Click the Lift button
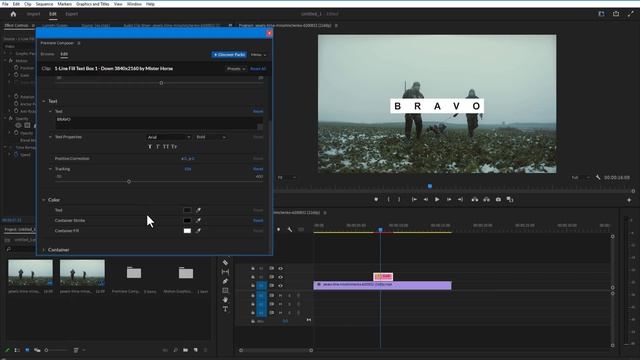The width and height of the screenshot is (640, 360). (x=475, y=200)
